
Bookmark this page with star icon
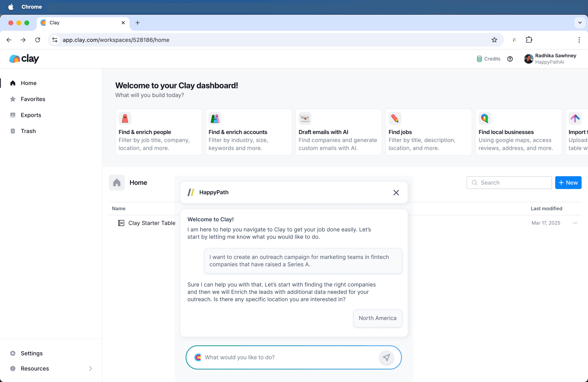494,40
